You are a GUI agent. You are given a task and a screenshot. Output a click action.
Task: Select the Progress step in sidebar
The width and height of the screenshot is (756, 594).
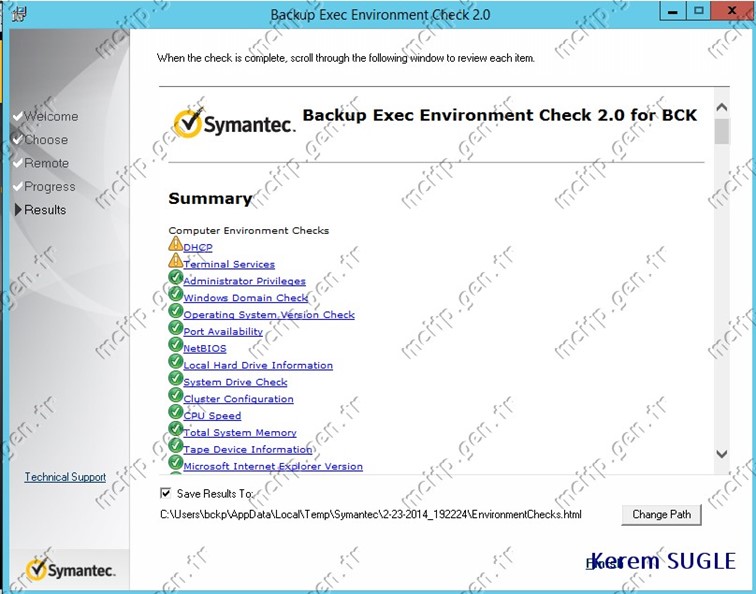tap(44, 187)
